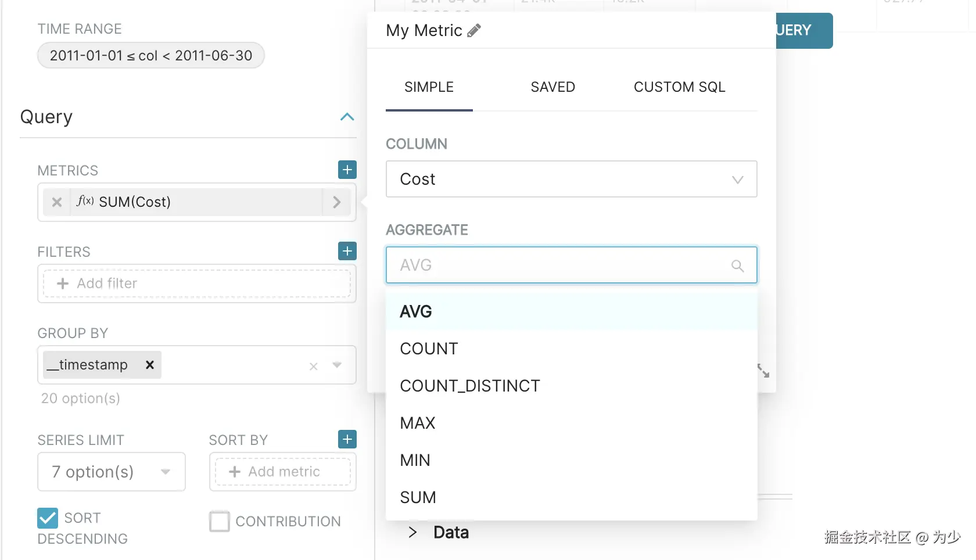Click the pencil icon to rename My Metric
The height and width of the screenshot is (560, 976).
(x=474, y=30)
